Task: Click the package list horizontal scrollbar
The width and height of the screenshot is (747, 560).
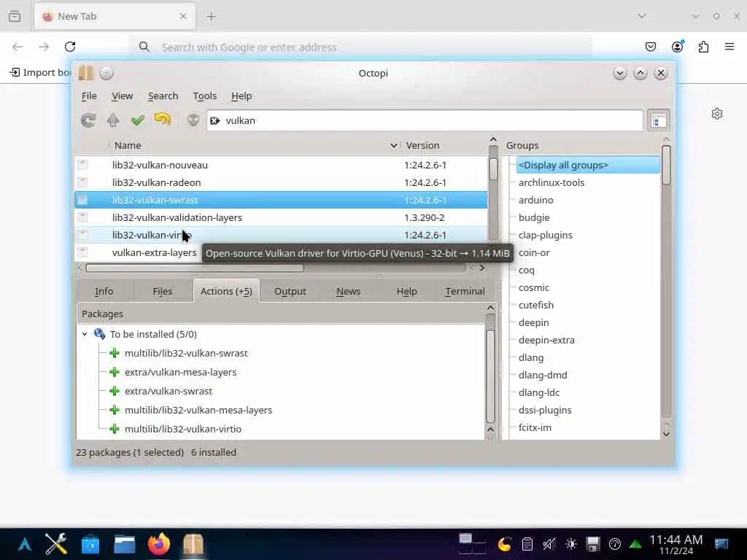Action: [194, 268]
